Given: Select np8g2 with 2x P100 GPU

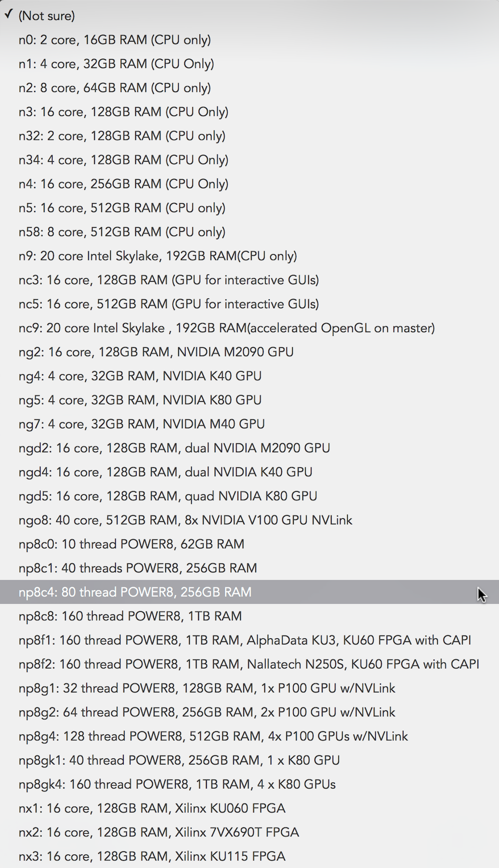Looking at the screenshot, I should point(249,712).
